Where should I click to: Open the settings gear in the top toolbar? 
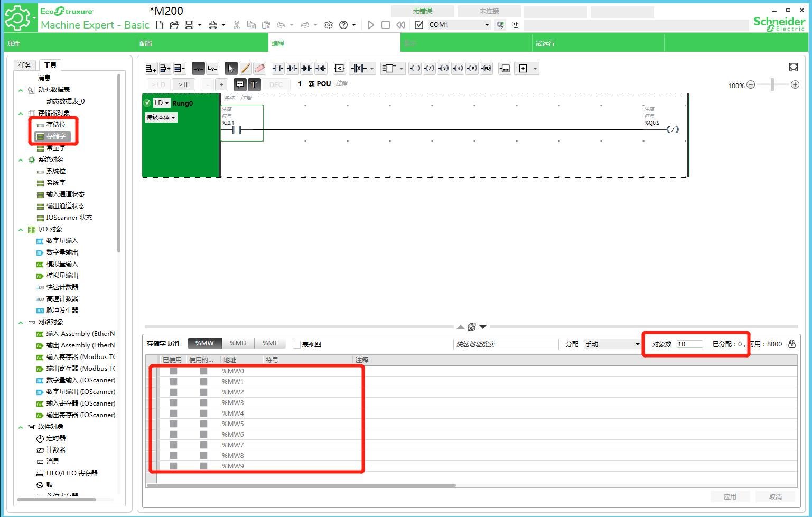click(x=329, y=25)
